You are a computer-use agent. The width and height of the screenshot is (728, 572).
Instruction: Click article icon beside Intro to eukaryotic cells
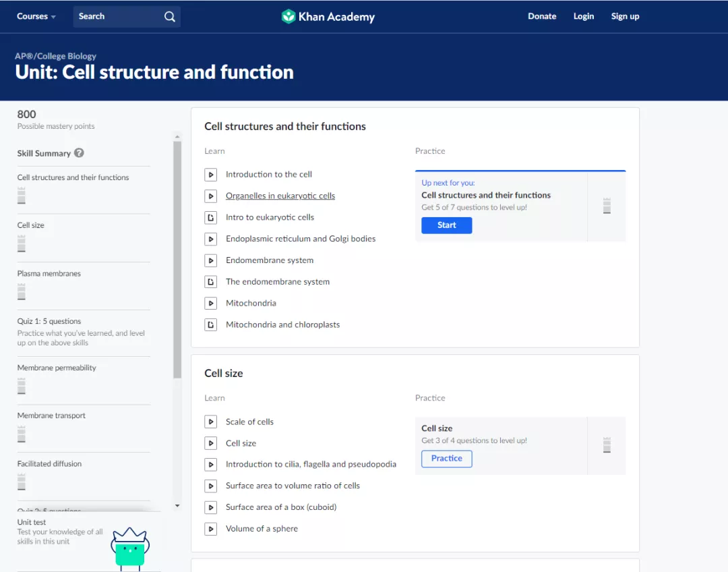(x=211, y=218)
